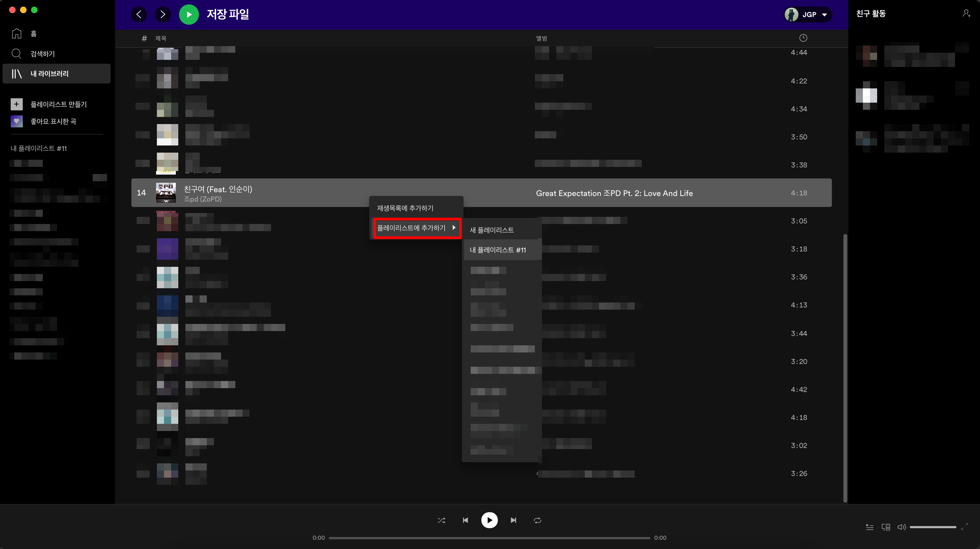The width and height of the screenshot is (980, 549).
Task: Go back with the left arrow button
Action: pyautogui.click(x=139, y=15)
